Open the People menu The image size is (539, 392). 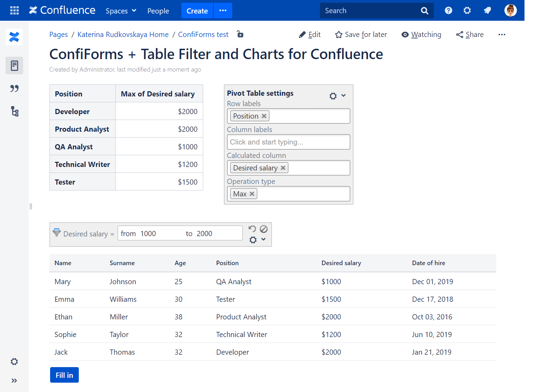pyautogui.click(x=158, y=11)
